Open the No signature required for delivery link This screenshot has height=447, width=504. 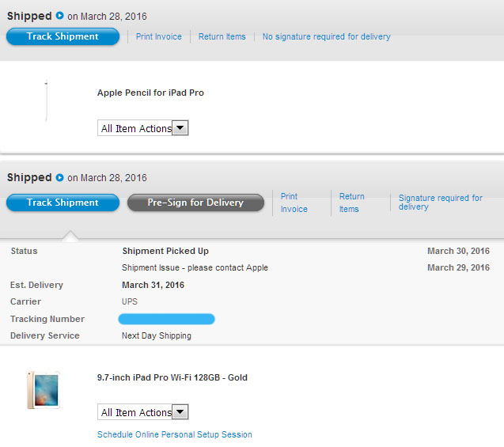pos(326,36)
